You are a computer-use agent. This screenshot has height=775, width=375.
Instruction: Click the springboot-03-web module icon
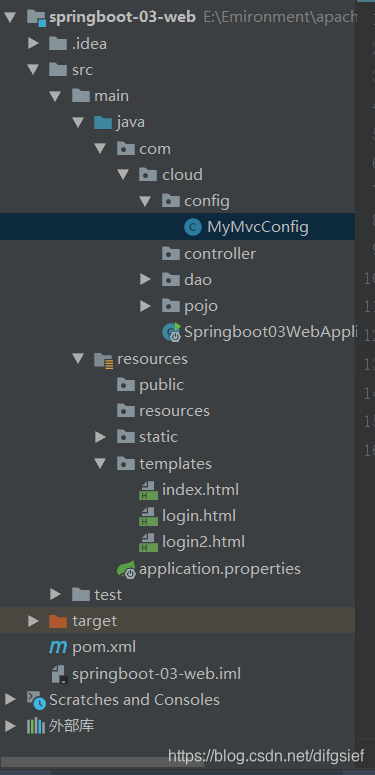click(36, 18)
